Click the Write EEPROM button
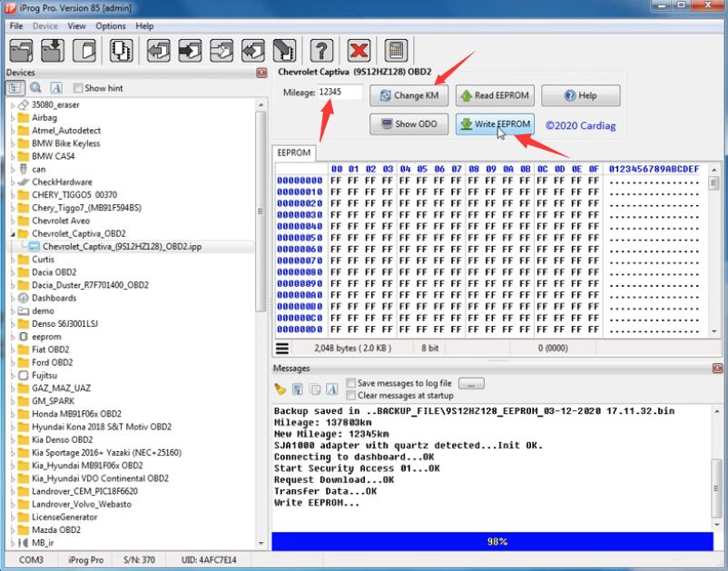The image size is (728, 571). tap(495, 124)
